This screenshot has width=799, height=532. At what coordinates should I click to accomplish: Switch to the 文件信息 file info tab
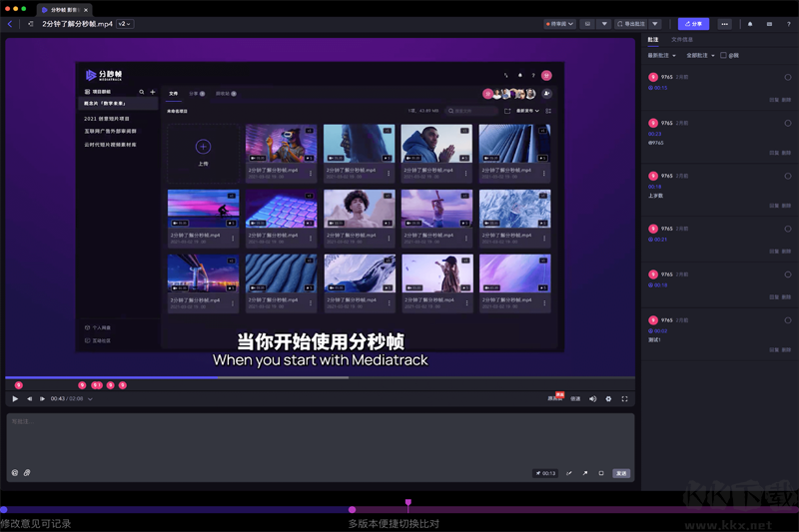pyautogui.click(x=682, y=39)
